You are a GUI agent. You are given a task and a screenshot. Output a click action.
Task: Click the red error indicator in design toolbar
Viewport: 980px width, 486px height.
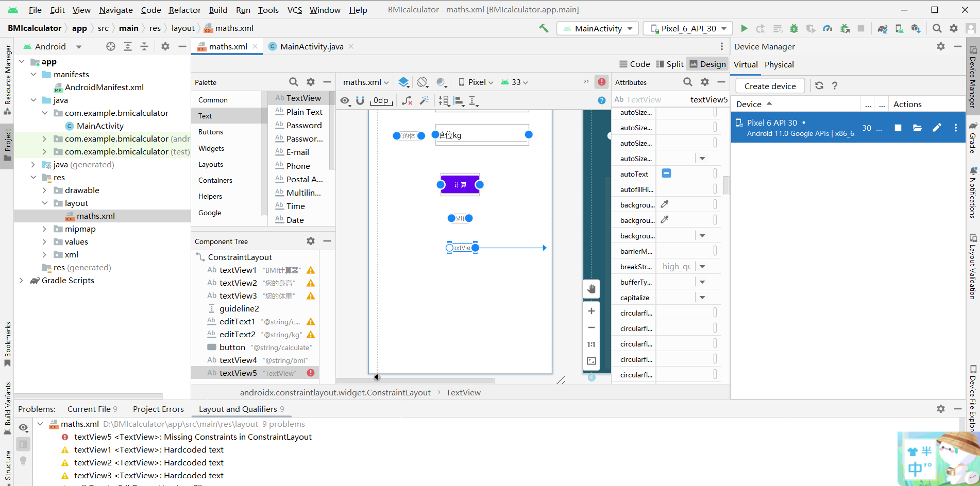pos(602,82)
